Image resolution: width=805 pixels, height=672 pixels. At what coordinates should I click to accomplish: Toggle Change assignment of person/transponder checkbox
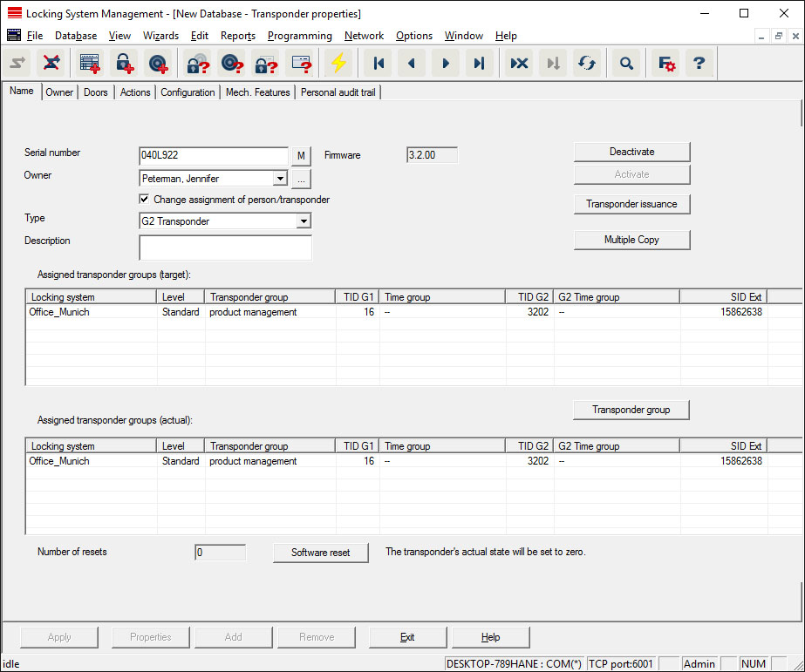coord(145,200)
